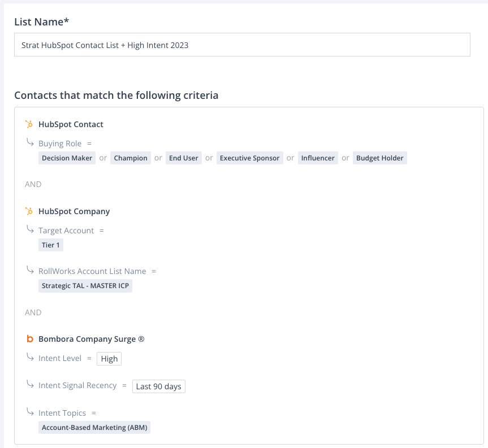Select the Champion buying role tag
The height and width of the screenshot is (448, 488).
131,158
